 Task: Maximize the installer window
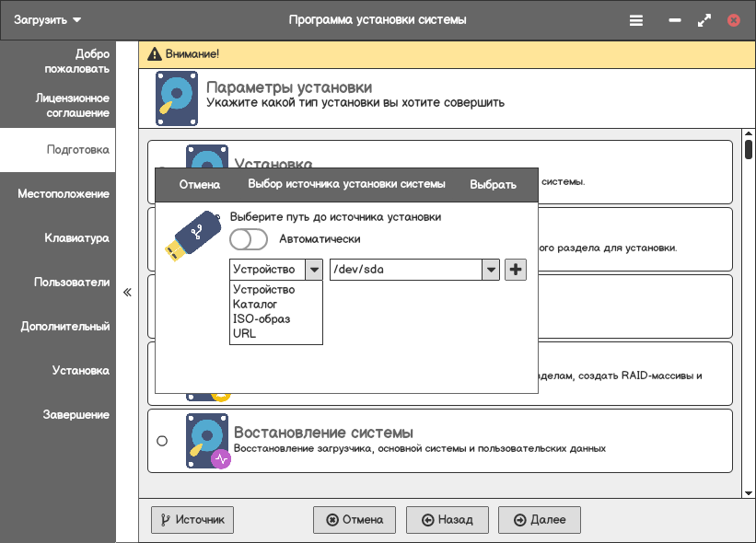point(704,19)
